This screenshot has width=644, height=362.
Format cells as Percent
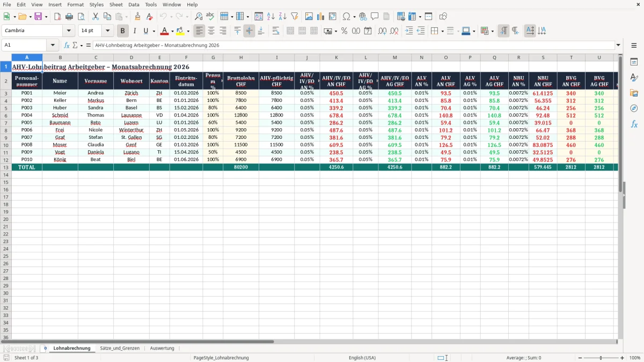tap(345, 31)
